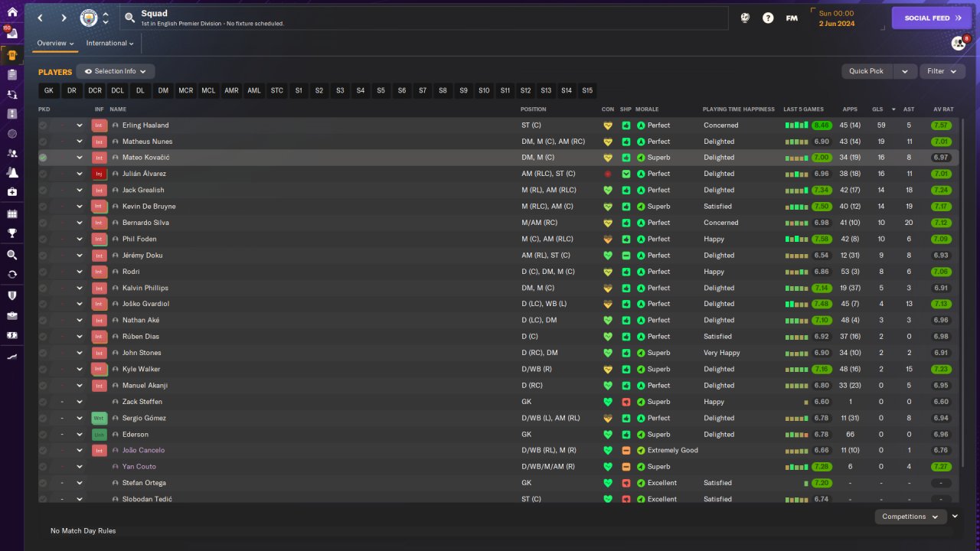Viewport: 980px width, 551px height.
Task: Sort the table by AV RAT column
Action: 942,109
